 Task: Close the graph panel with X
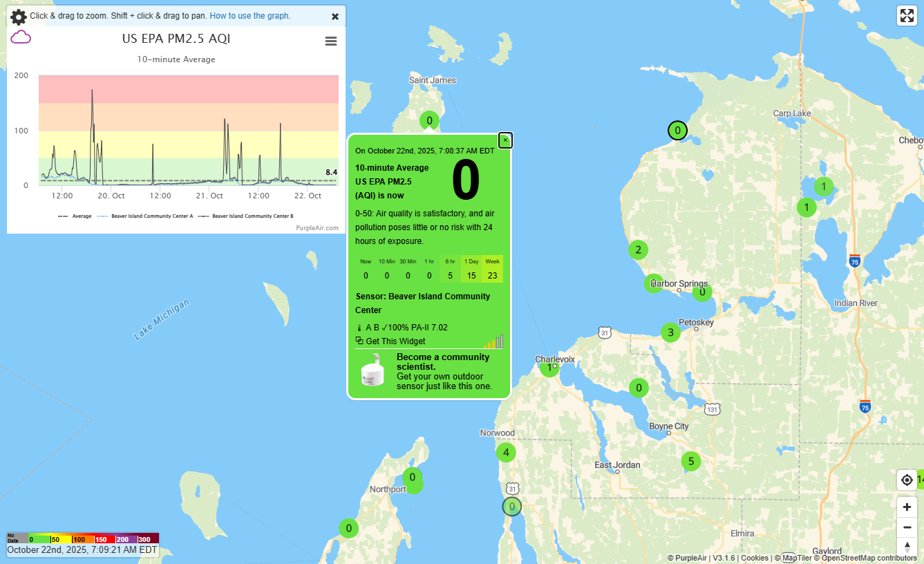click(x=335, y=17)
